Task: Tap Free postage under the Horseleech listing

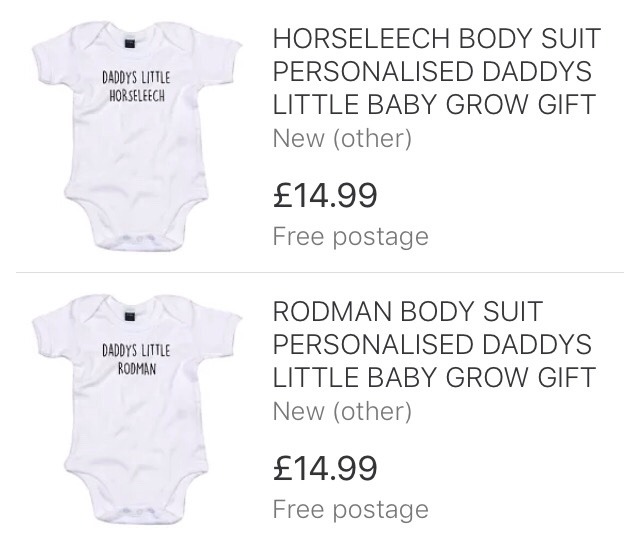Action: pos(350,237)
